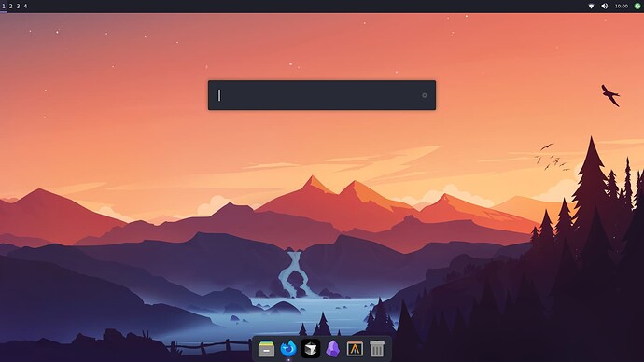
Task: Open the file manager from the dock
Action: click(x=266, y=349)
